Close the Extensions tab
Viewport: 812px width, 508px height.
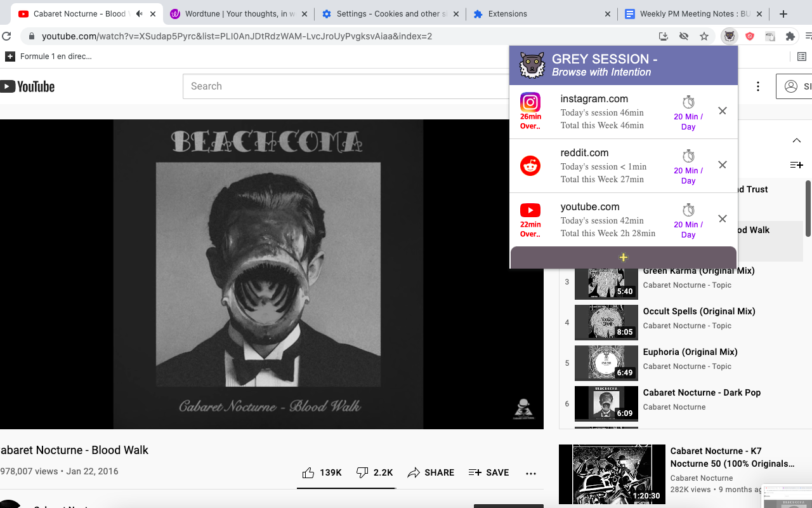pos(608,14)
